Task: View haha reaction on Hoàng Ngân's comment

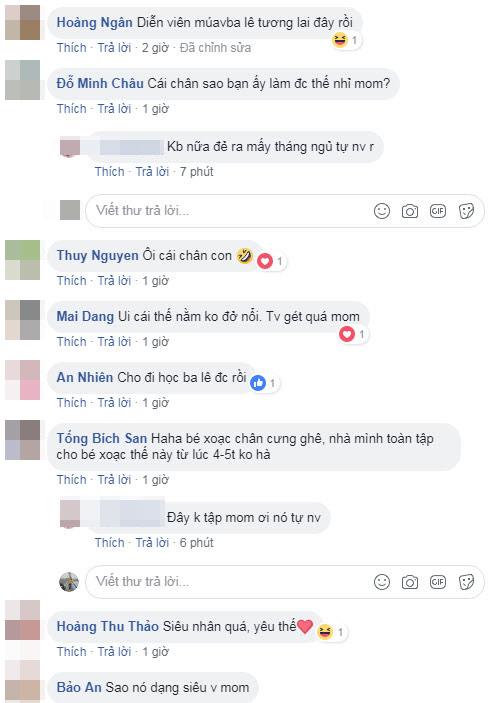Action: click(340, 40)
